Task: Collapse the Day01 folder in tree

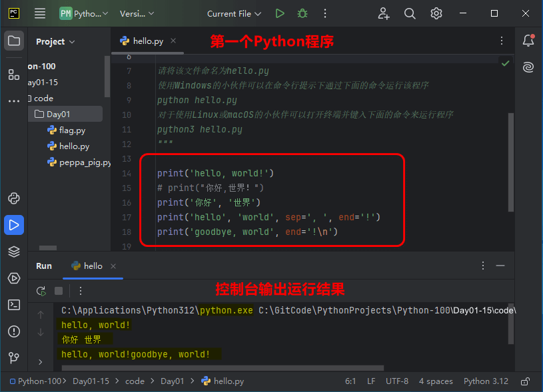Action: click(x=58, y=114)
